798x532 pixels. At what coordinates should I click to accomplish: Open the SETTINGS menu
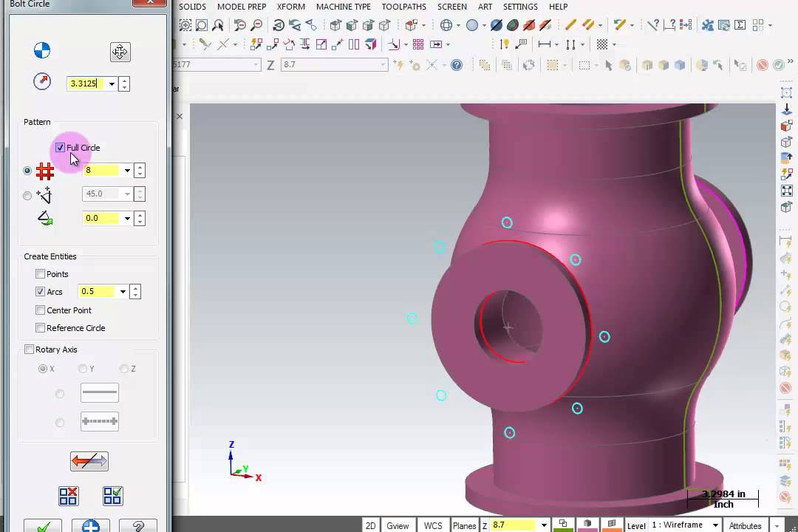pyautogui.click(x=520, y=7)
